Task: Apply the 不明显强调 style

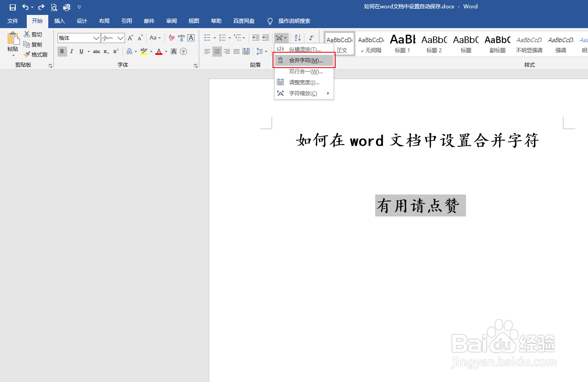Action: click(x=529, y=44)
